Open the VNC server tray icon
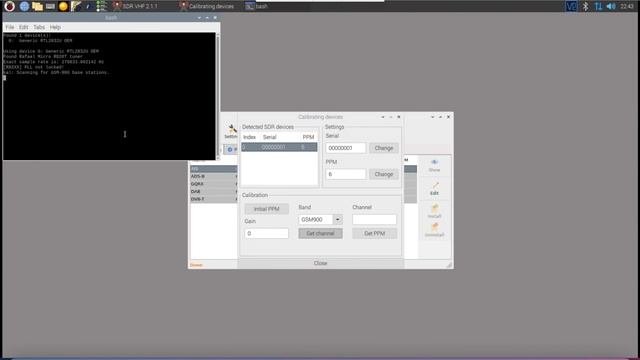This screenshot has height=360, width=640. tap(571, 6)
